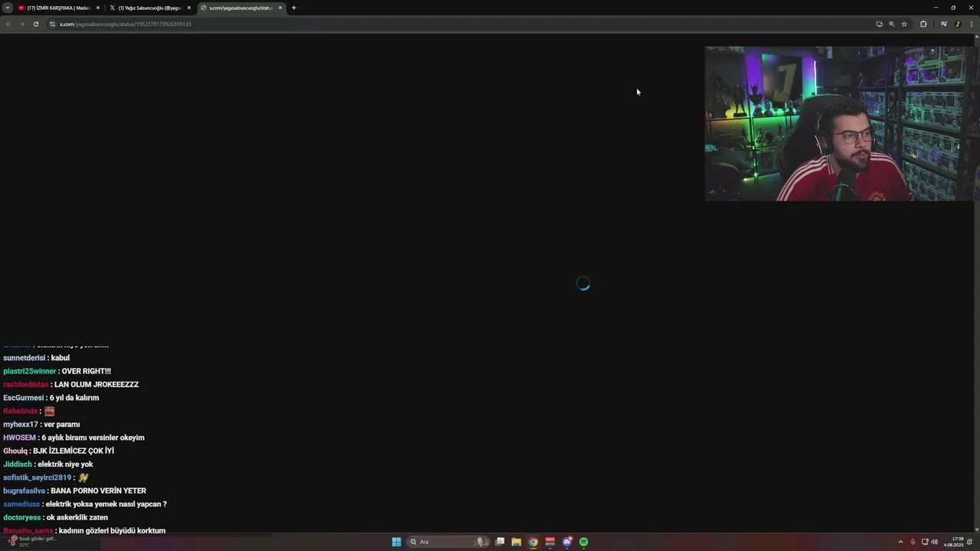Click chat username sunnetderisi
Image resolution: width=980 pixels, height=551 pixels.
tap(24, 357)
